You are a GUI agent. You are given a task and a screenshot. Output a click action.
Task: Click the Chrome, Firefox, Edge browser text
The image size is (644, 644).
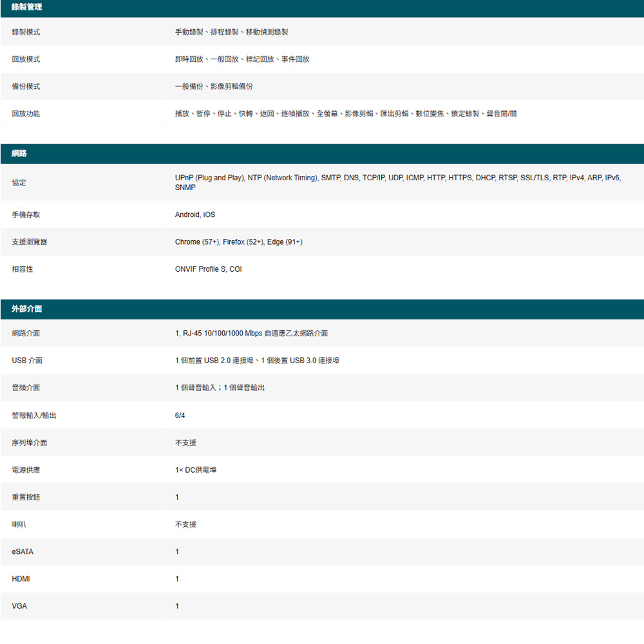pyautogui.click(x=238, y=242)
